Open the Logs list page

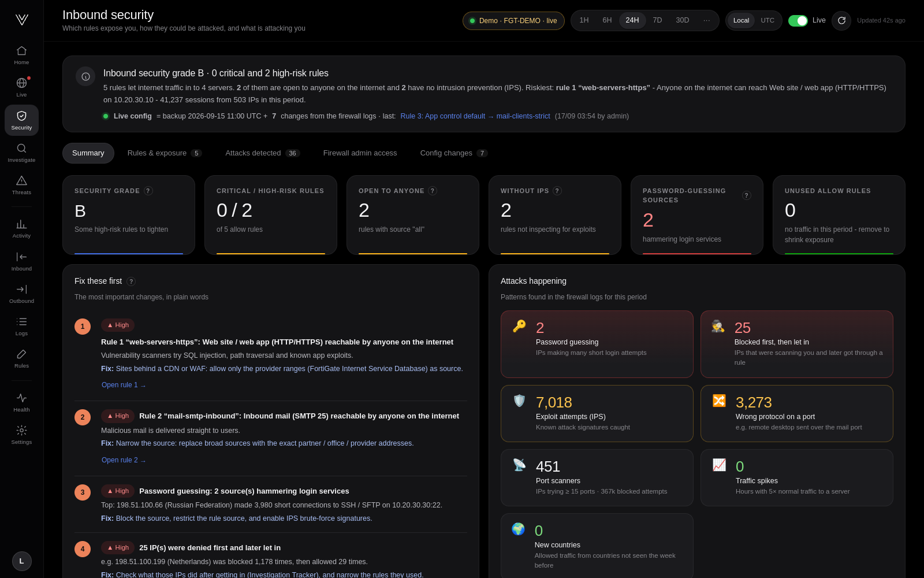[21, 327]
